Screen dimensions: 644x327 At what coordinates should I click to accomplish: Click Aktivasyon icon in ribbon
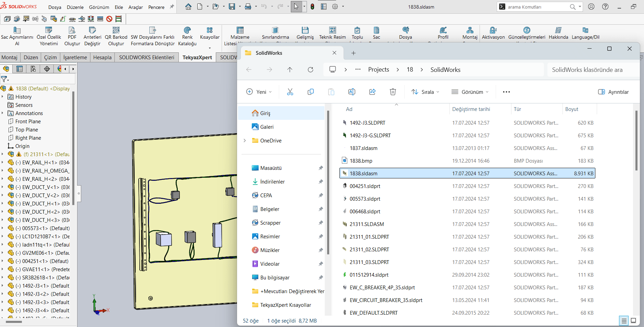(x=493, y=33)
